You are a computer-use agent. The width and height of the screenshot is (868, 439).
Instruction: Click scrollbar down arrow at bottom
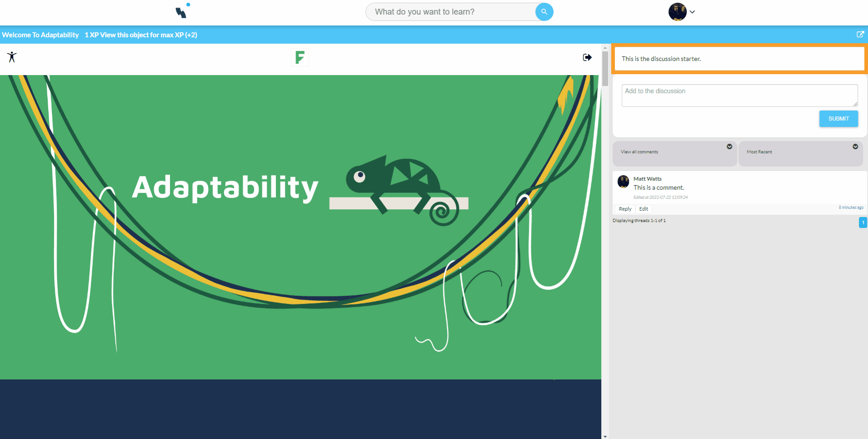pos(605,436)
